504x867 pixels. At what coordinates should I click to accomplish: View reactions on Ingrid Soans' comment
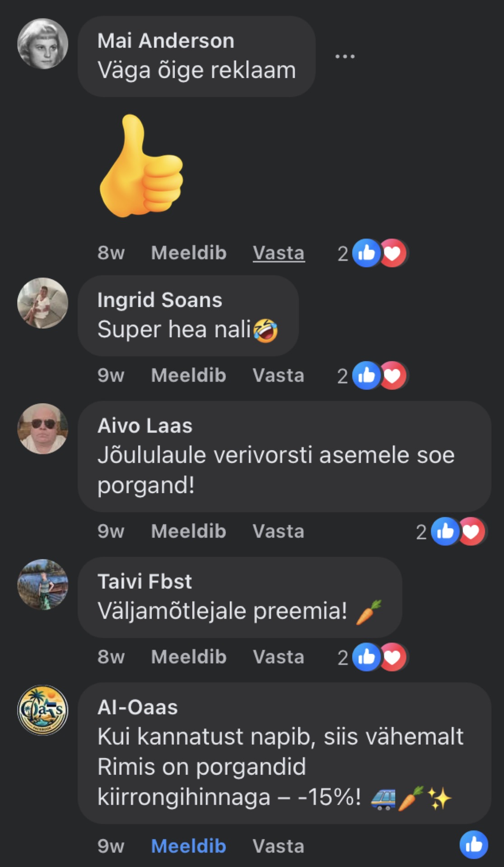pos(373,375)
